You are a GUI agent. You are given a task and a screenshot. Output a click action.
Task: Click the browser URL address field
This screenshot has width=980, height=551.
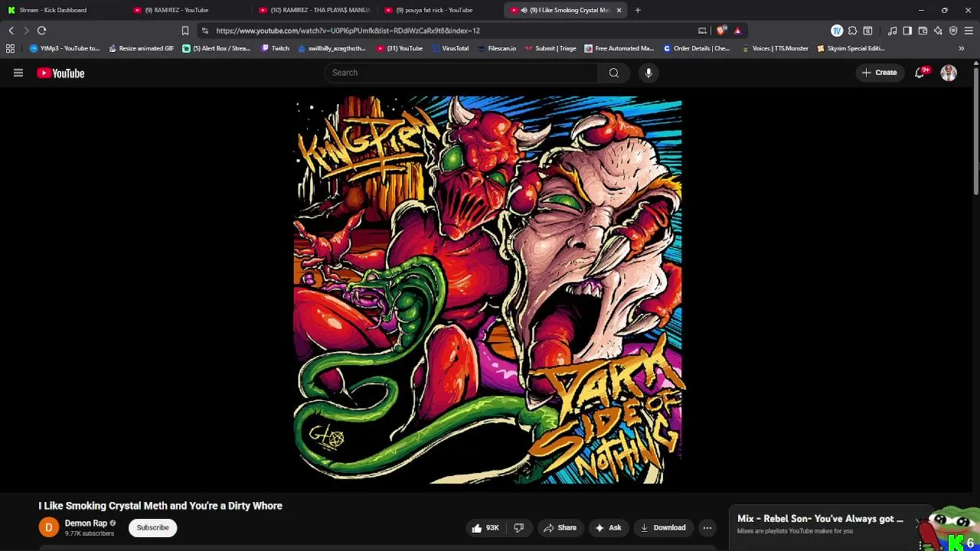(452, 31)
